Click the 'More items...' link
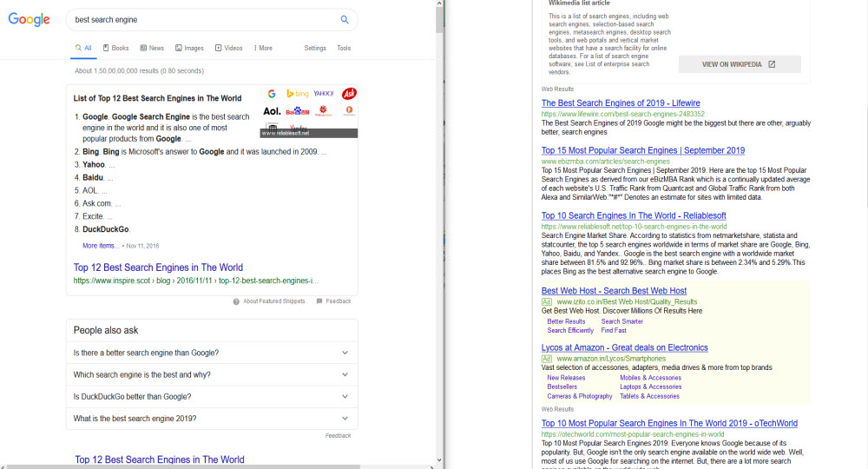Image resolution: width=868 pixels, height=469 pixels. click(101, 245)
